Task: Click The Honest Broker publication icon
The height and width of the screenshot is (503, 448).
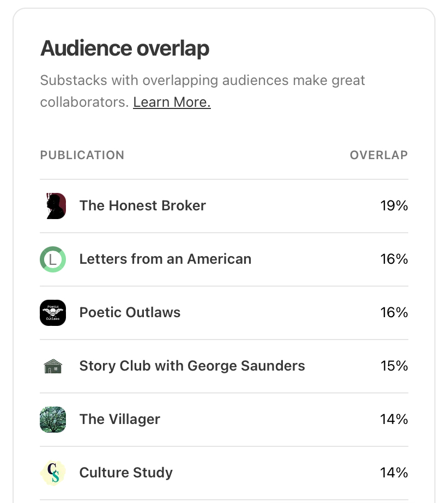Action: point(53,206)
